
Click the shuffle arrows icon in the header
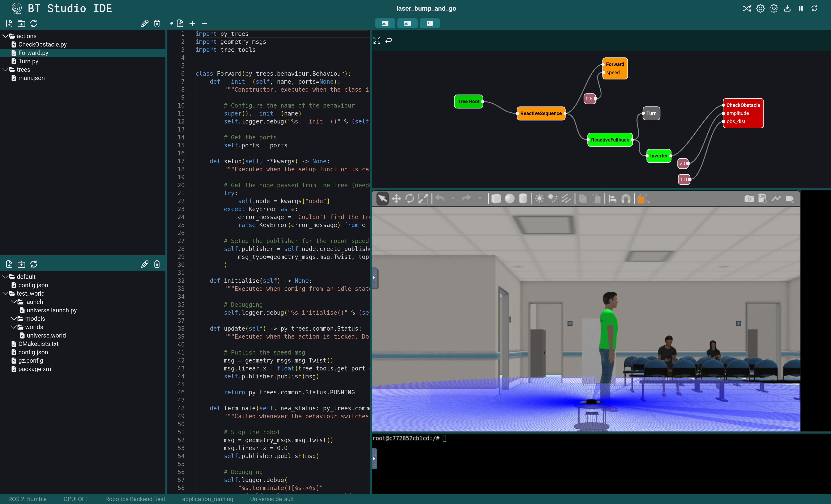click(x=747, y=8)
